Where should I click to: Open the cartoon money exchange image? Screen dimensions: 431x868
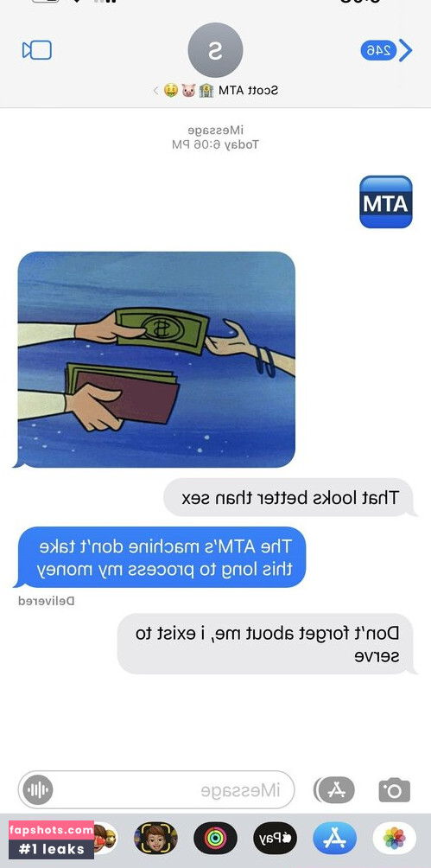pyautogui.click(x=156, y=360)
